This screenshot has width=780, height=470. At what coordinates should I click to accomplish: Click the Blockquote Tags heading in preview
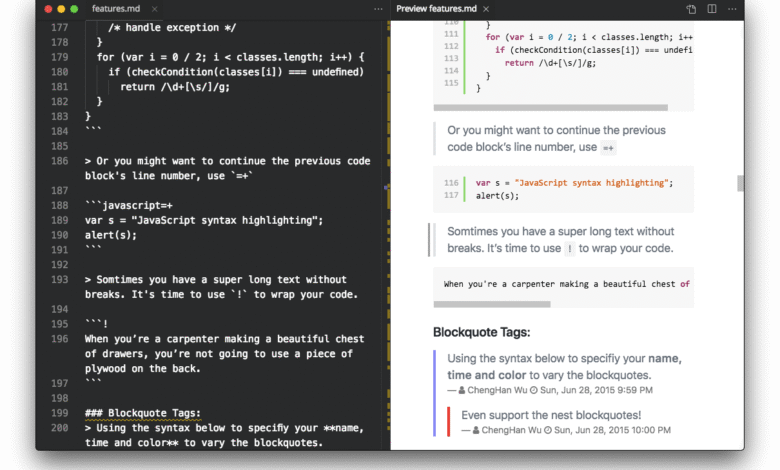481,332
